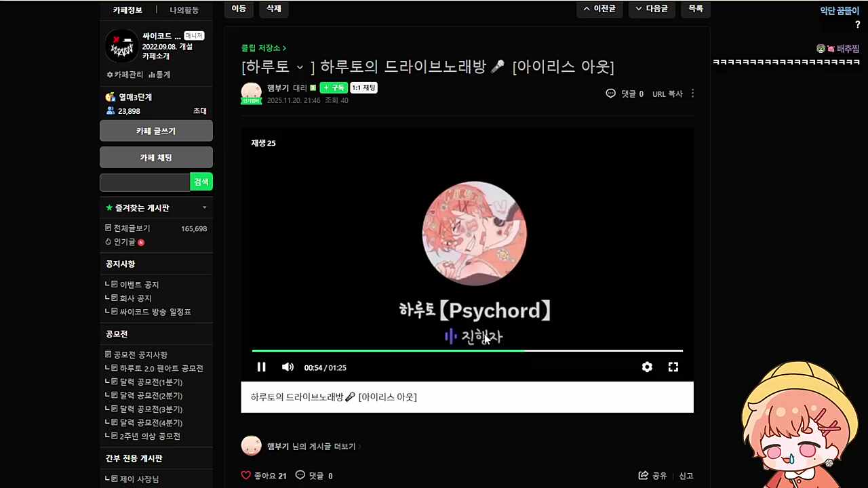Click the 1:1 채팅 badge

pos(363,87)
